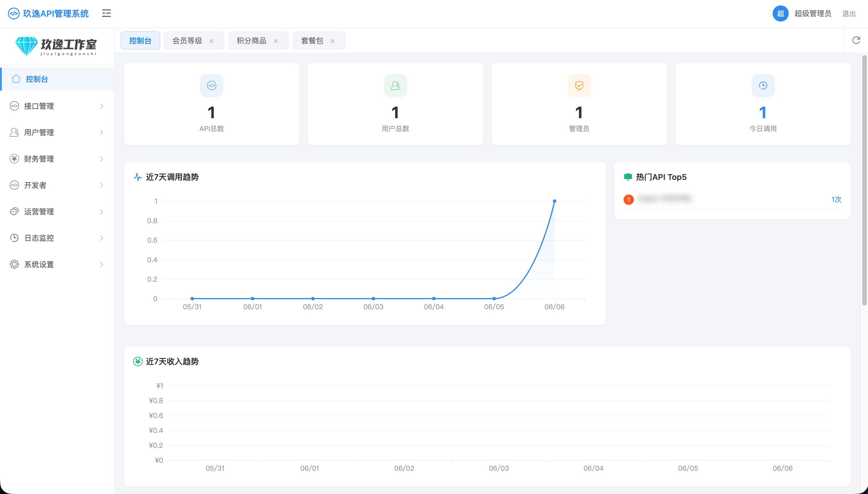The image size is (868, 494).
Task: Click the 用户总数 user icon
Action: tap(395, 85)
